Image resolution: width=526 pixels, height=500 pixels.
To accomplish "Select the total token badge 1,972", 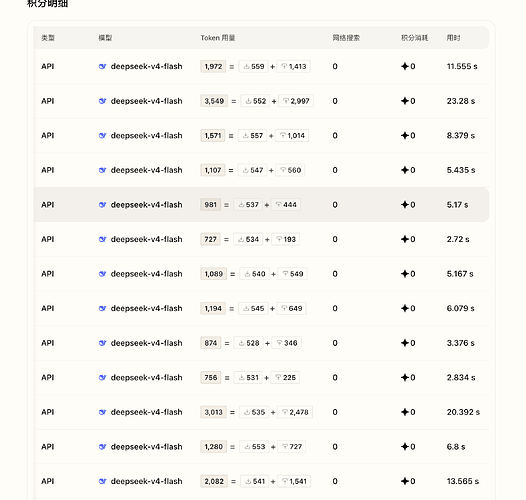I will (x=213, y=66).
